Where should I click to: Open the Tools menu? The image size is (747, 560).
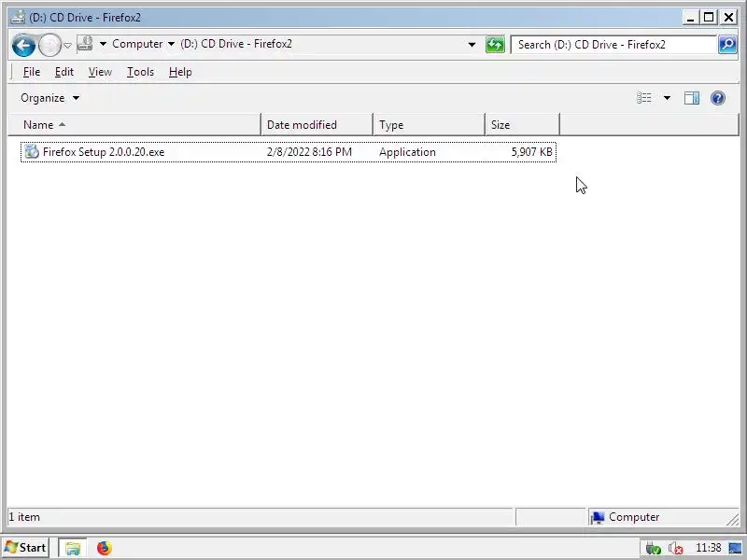click(x=140, y=72)
